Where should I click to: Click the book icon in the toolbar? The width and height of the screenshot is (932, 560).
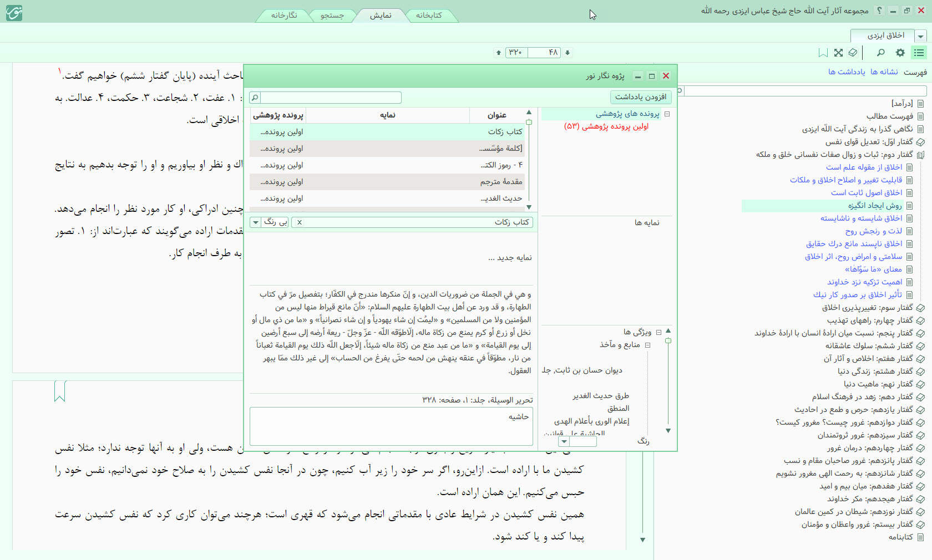[853, 53]
